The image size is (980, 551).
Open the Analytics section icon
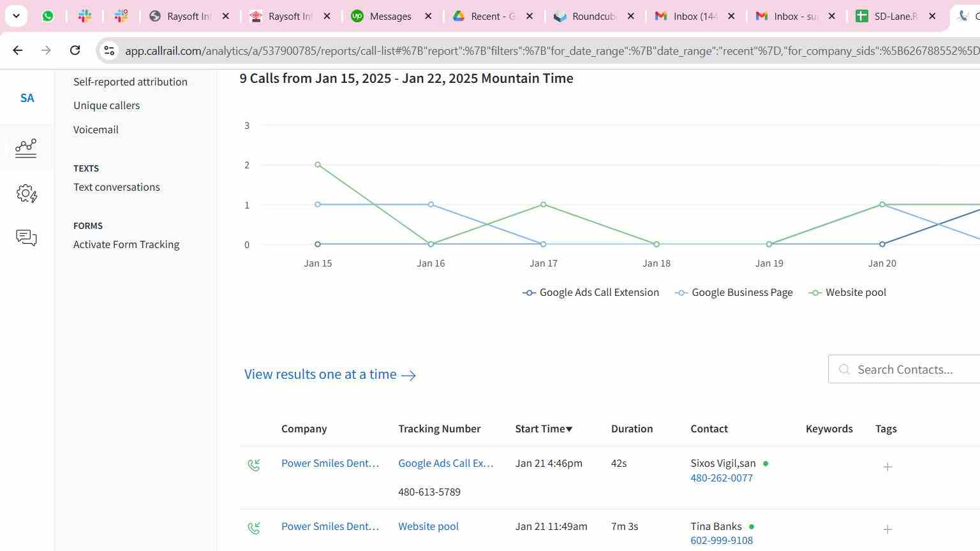(x=26, y=148)
